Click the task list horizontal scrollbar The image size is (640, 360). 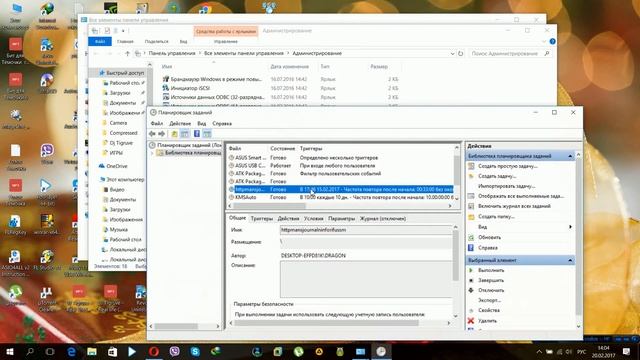pos(340,206)
